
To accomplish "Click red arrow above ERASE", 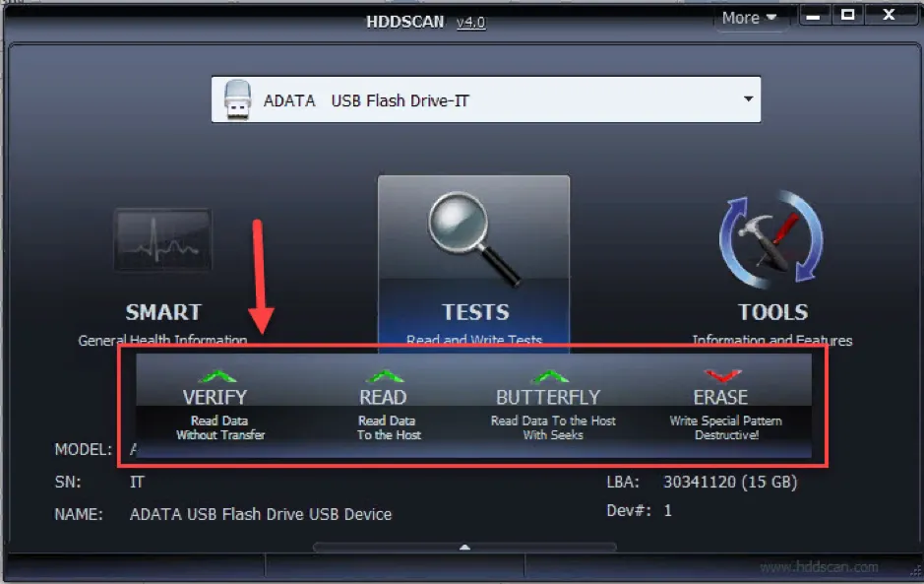I will click(x=722, y=375).
